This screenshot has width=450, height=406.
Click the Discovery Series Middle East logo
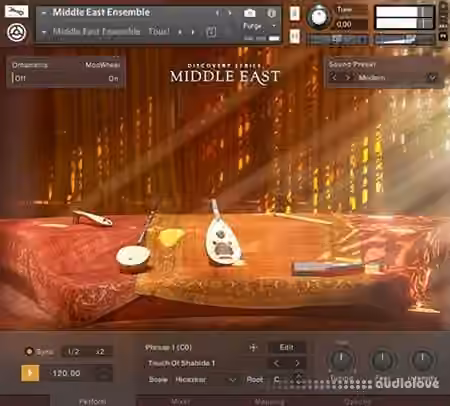click(225, 74)
